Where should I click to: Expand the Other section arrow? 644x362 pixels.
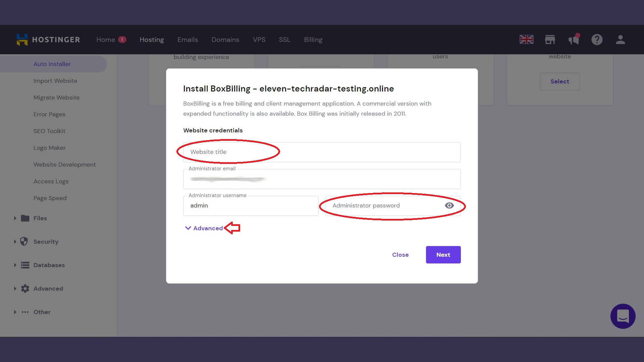tap(15, 312)
